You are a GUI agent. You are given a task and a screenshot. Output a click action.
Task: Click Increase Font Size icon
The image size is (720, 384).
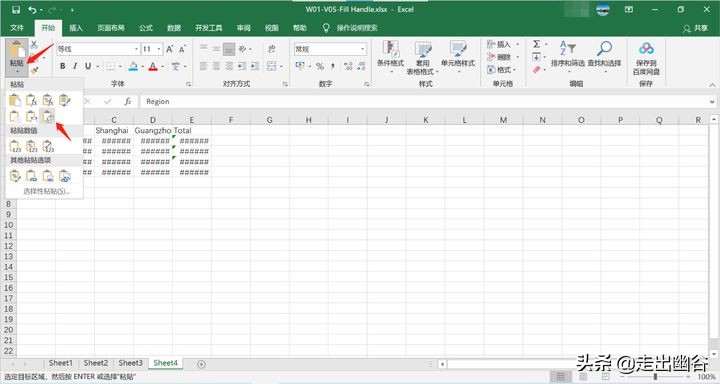(169, 49)
